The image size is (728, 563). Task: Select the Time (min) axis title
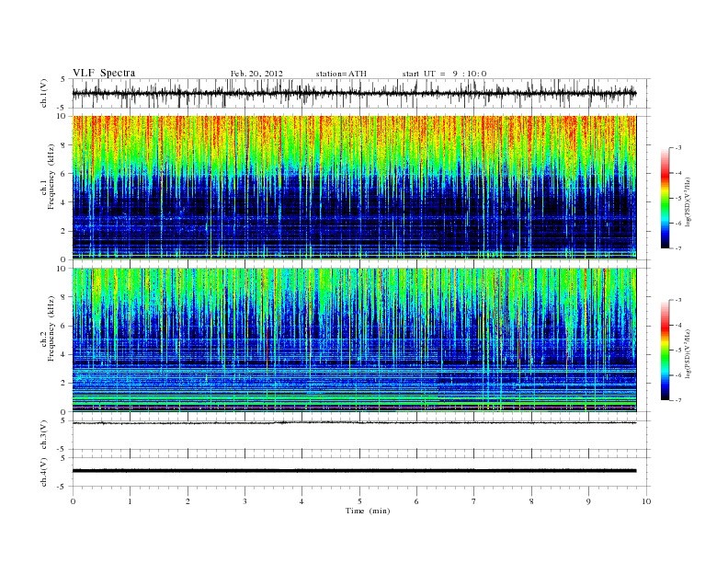click(368, 511)
